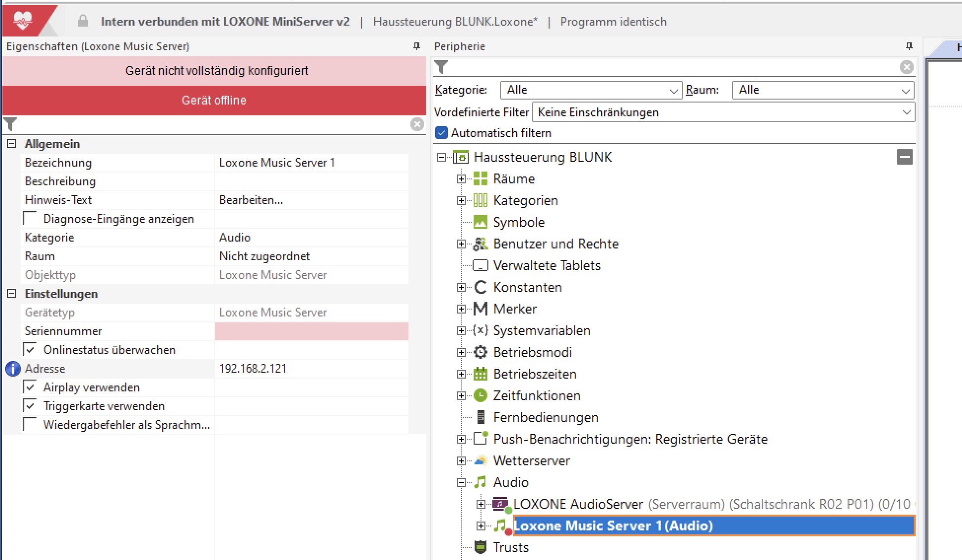Image resolution: width=962 pixels, height=560 pixels.
Task: Disable Automatisch filtern checkbox
Action: point(442,133)
